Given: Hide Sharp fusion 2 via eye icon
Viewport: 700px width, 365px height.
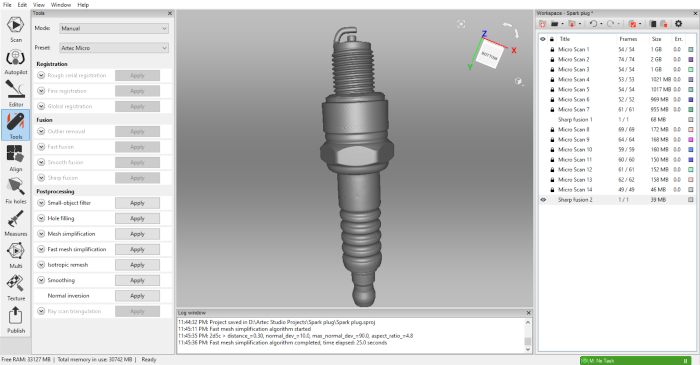Looking at the screenshot, I should click(543, 200).
